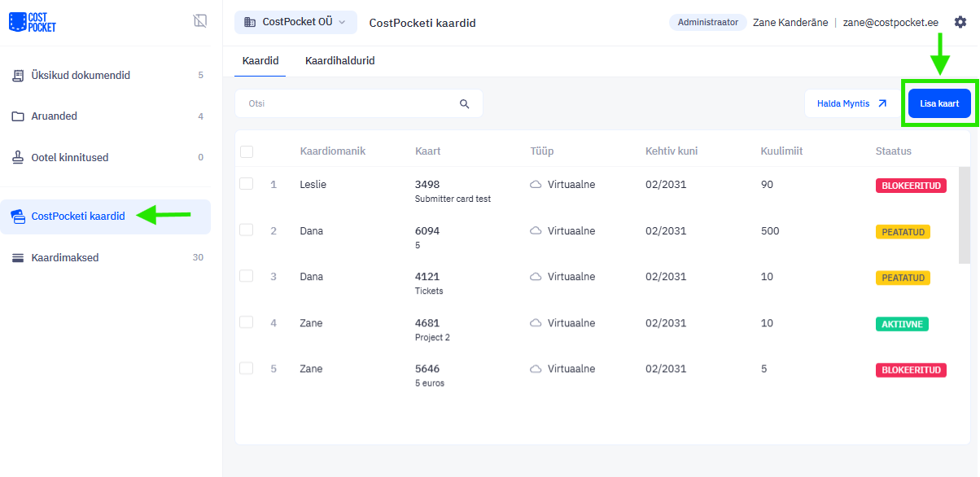Select checkbox for Zane's card 4681
Viewport: 980px width, 477px height.
(x=247, y=322)
